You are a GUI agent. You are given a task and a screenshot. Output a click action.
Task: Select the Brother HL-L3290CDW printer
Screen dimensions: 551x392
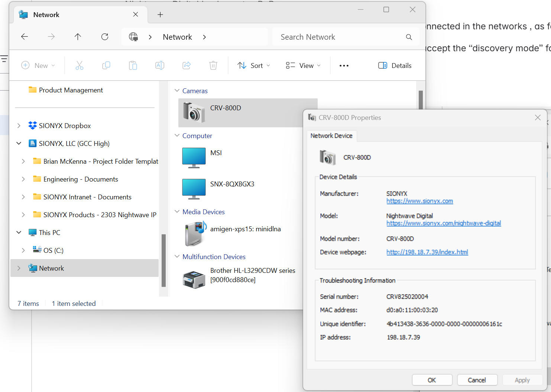point(252,275)
